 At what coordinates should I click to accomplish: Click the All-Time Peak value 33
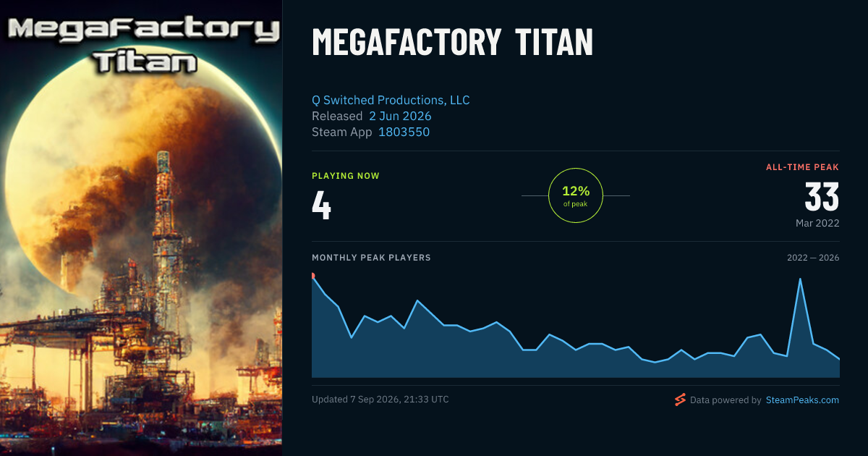coord(822,197)
